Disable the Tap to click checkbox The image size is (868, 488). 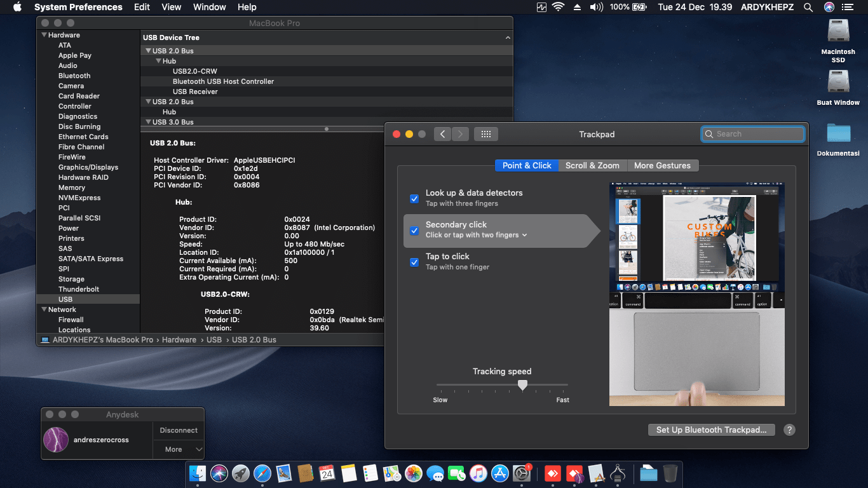coord(414,262)
